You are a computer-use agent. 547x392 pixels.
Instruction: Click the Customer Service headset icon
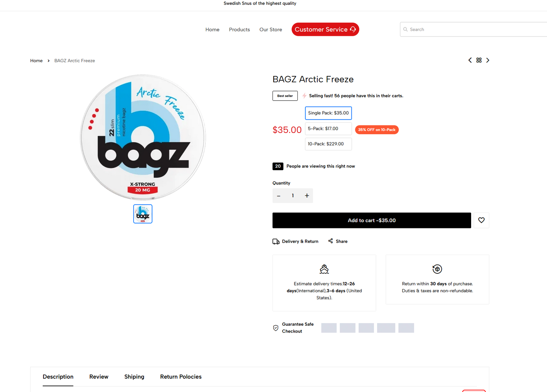coord(352,29)
